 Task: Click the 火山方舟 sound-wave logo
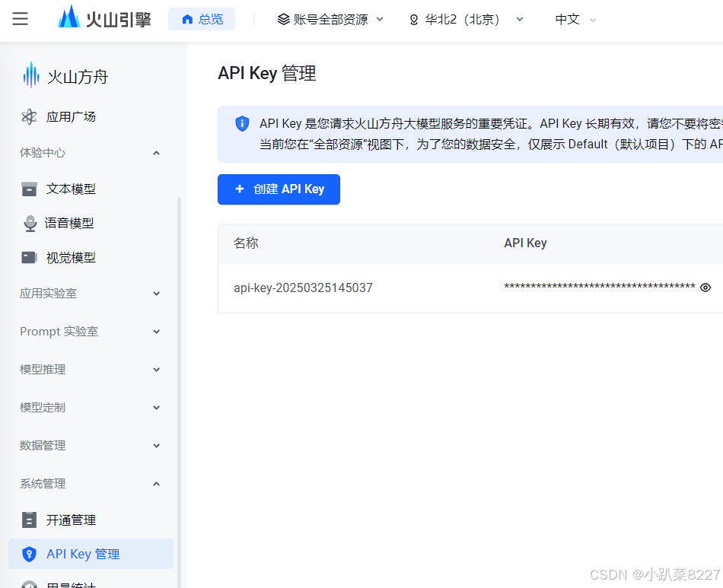click(x=31, y=75)
